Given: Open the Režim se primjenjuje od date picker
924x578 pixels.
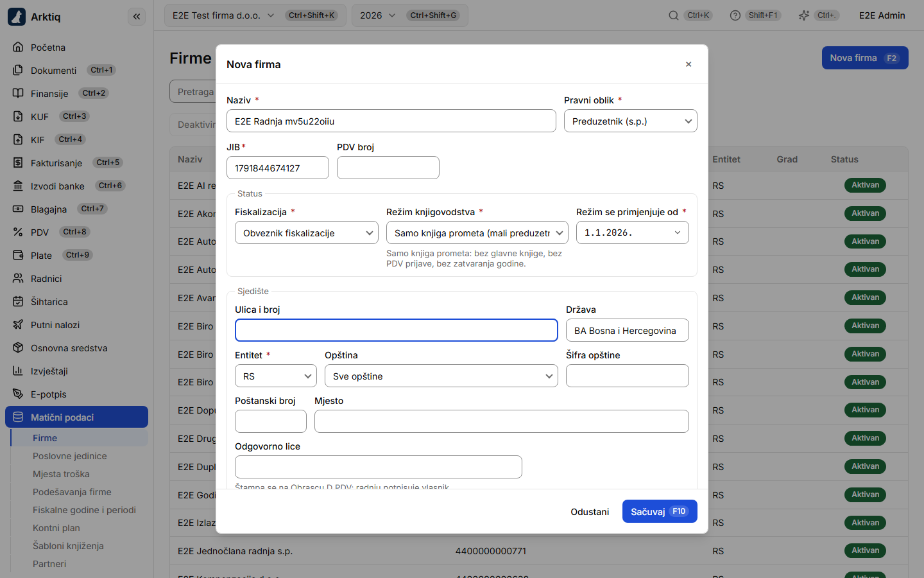Looking at the screenshot, I should [x=633, y=232].
